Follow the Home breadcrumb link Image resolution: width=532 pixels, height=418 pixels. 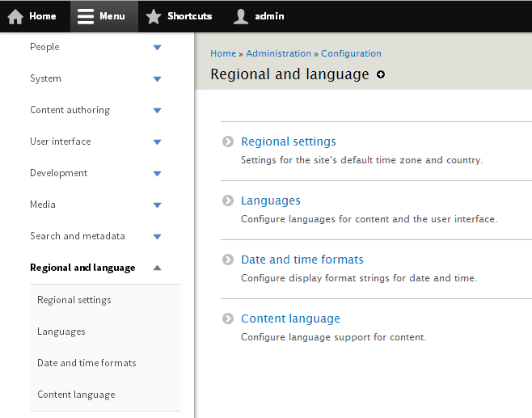click(x=223, y=53)
